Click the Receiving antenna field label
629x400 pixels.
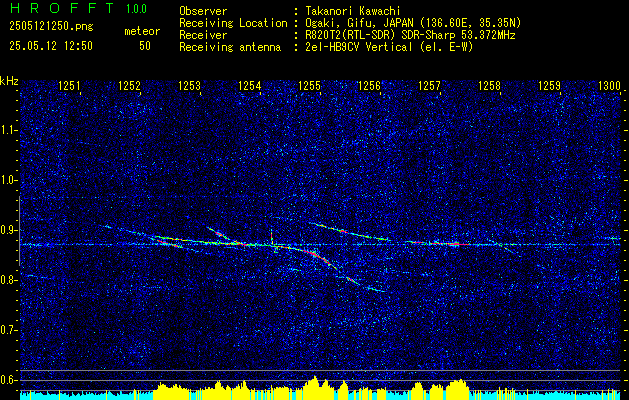(230, 47)
